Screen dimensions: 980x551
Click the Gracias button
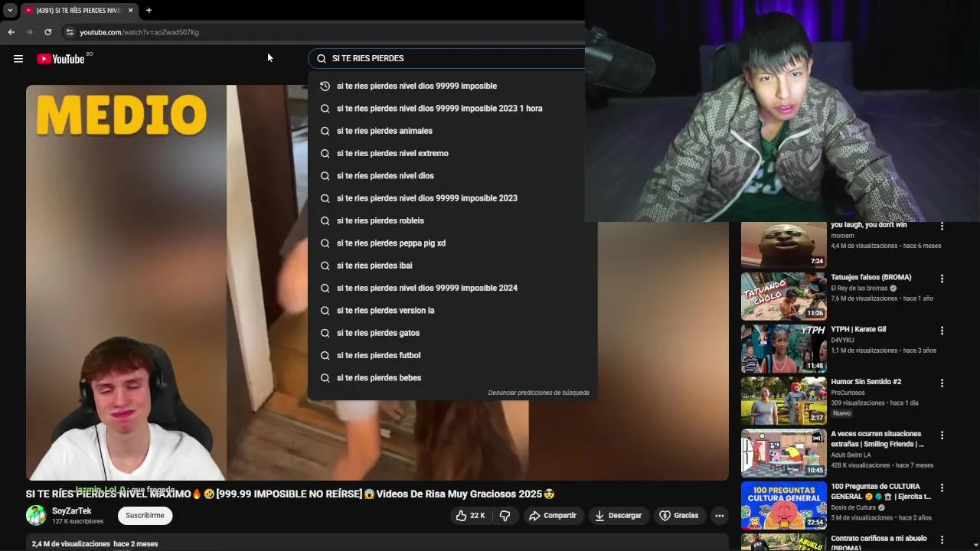point(679,516)
